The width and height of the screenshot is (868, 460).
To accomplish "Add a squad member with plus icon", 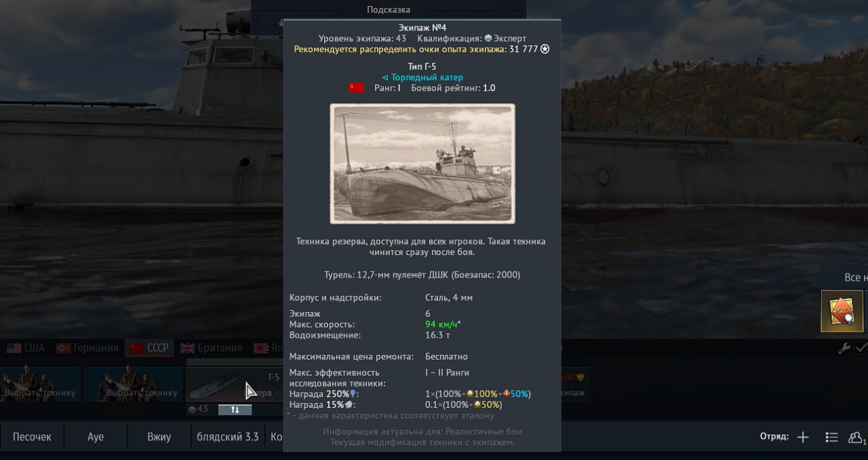I will click(x=803, y=437).
